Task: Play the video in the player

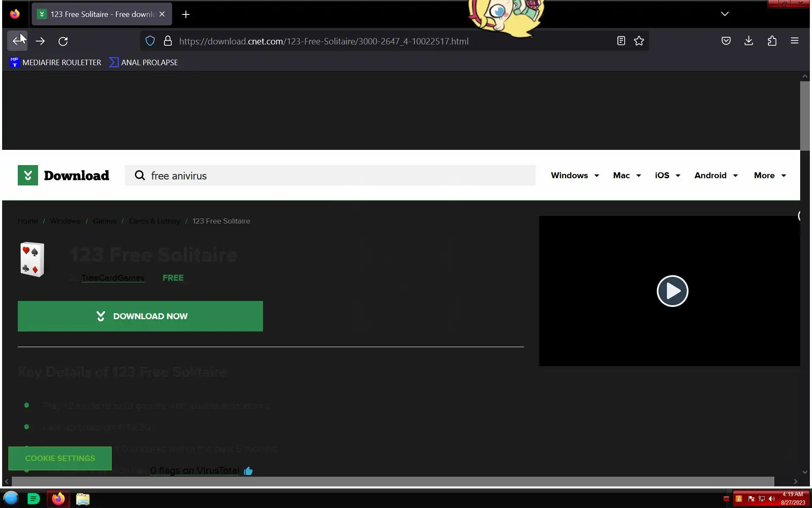Action: [x=672, y=291]
